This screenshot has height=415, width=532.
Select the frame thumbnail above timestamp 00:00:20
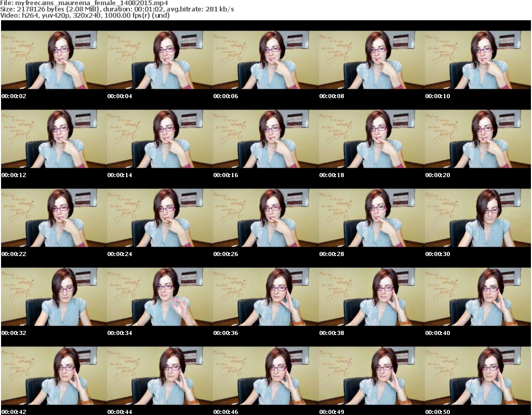pos(477,139)
